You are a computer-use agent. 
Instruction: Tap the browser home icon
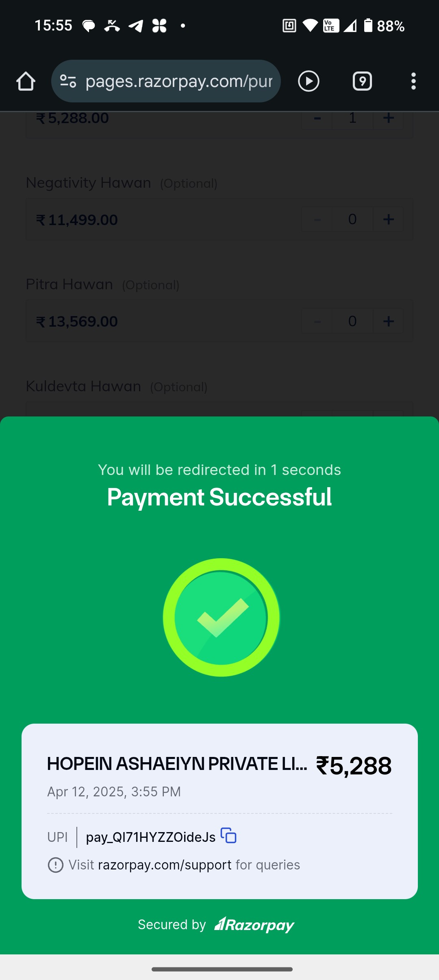26,81
